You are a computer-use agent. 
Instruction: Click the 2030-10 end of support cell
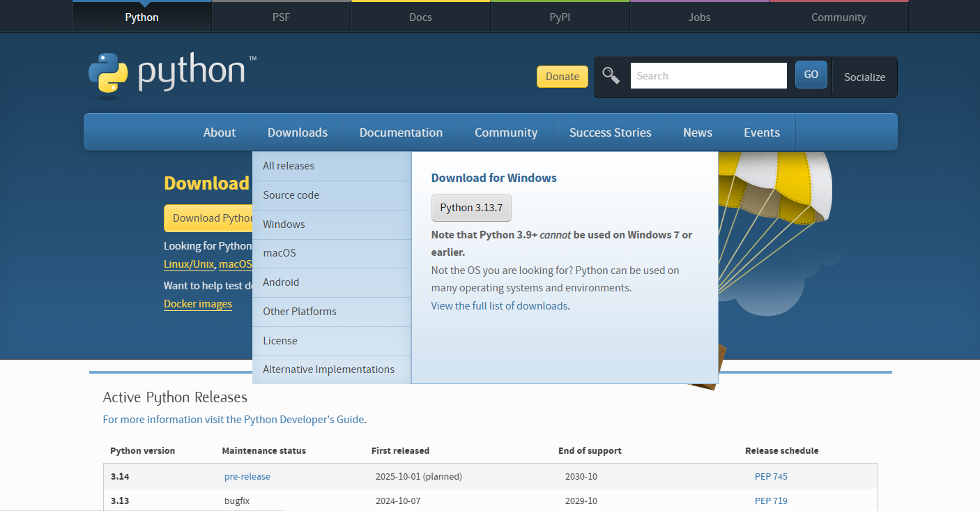(x=581, y=477)
